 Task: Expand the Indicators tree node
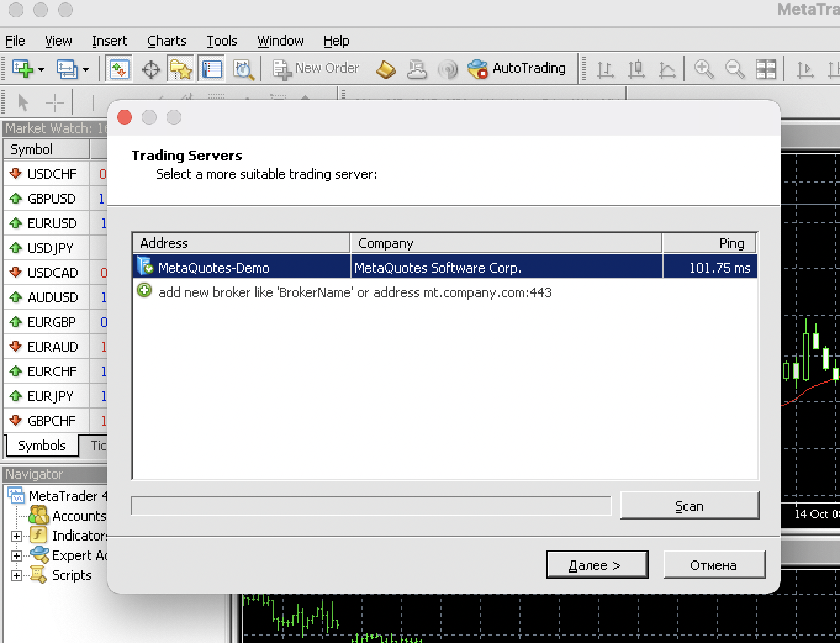17,536
